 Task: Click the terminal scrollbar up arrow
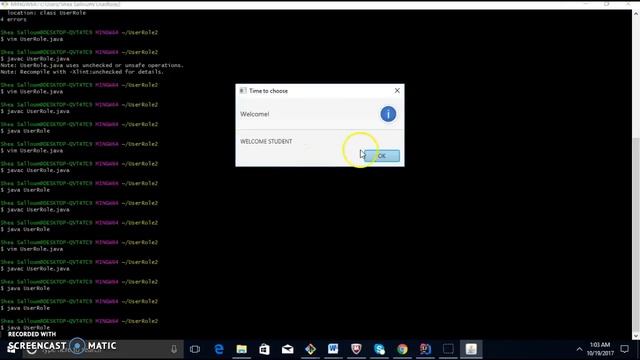coord(636,14)
